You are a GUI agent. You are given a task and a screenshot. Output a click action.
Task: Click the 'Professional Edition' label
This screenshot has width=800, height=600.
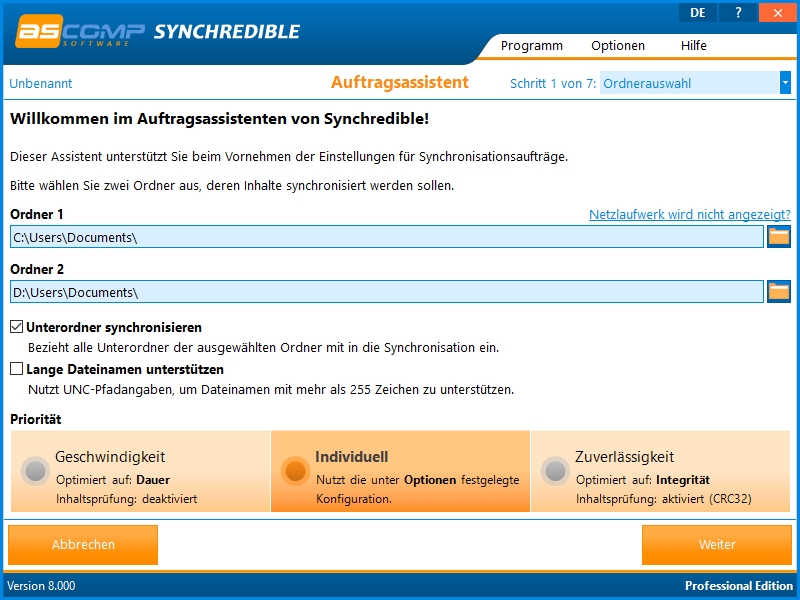click(x=739, y=585)
